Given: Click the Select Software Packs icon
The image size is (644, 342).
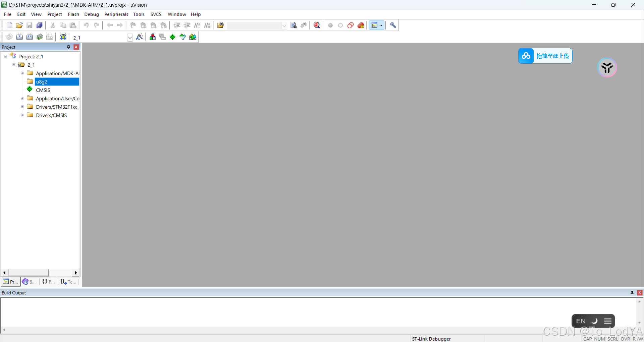Looking at the screenshot, I should coord(182,37).
